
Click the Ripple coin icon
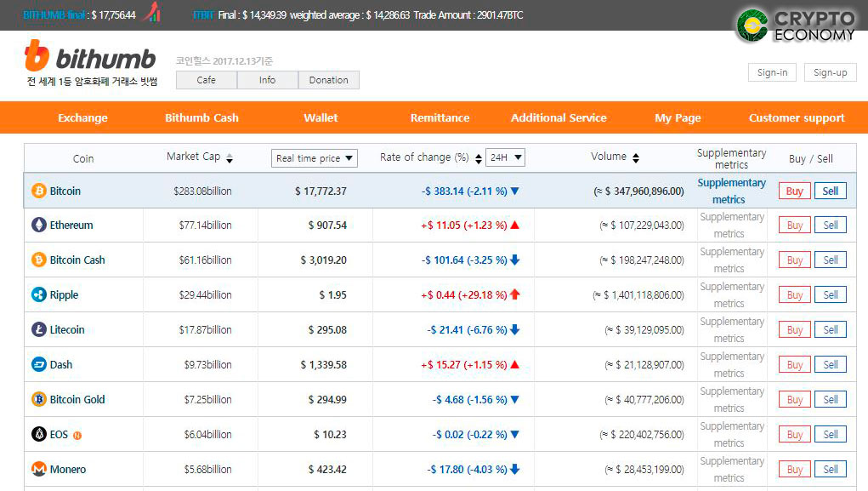39,294
